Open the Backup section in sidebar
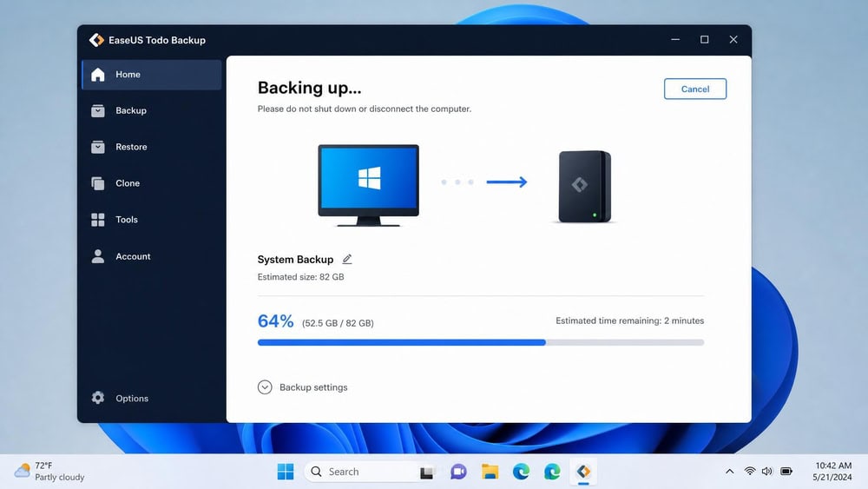 [152, 111]
